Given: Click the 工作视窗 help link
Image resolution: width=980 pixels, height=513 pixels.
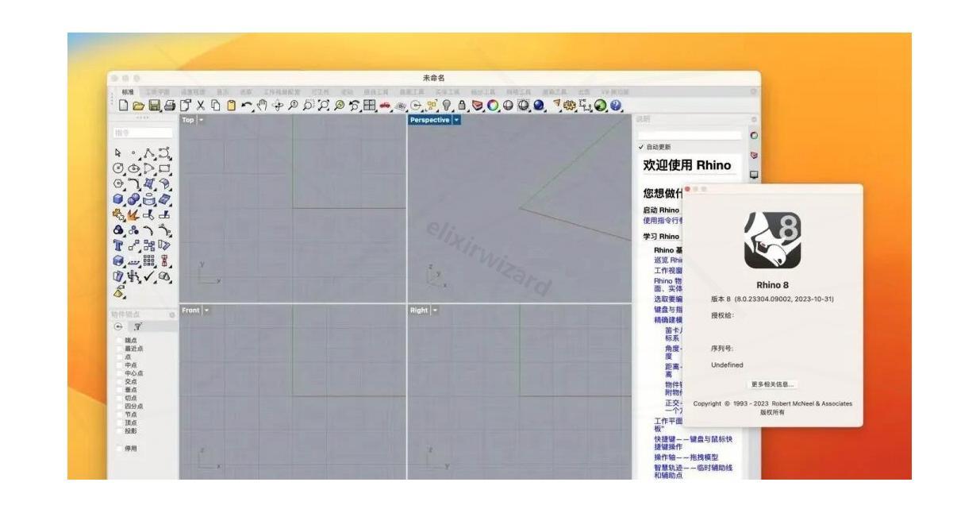Looking at the screenshot, I should point(667,270).
